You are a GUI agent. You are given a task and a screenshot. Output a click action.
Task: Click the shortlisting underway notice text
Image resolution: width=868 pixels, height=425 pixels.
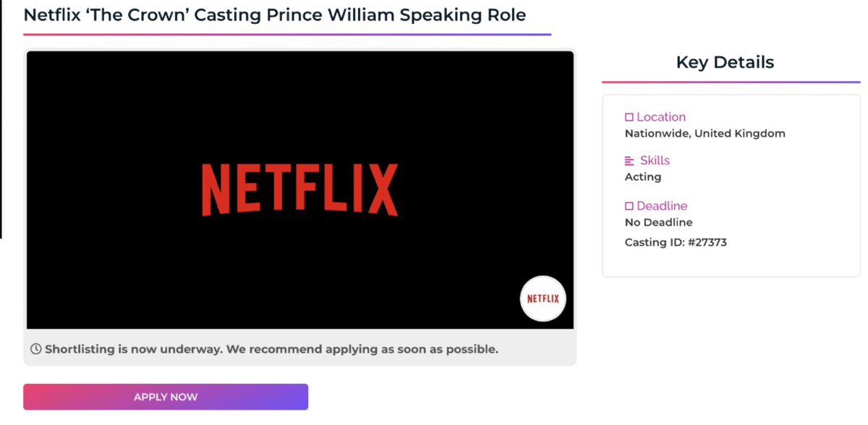[x=271, y=350]
